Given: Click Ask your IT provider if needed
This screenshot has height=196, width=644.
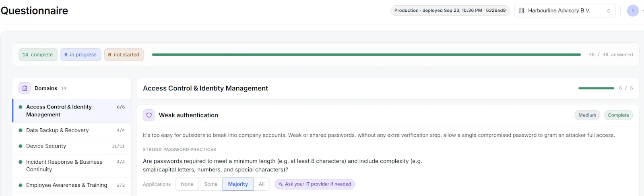Looking at the screenshot, I should pos(314,184).
